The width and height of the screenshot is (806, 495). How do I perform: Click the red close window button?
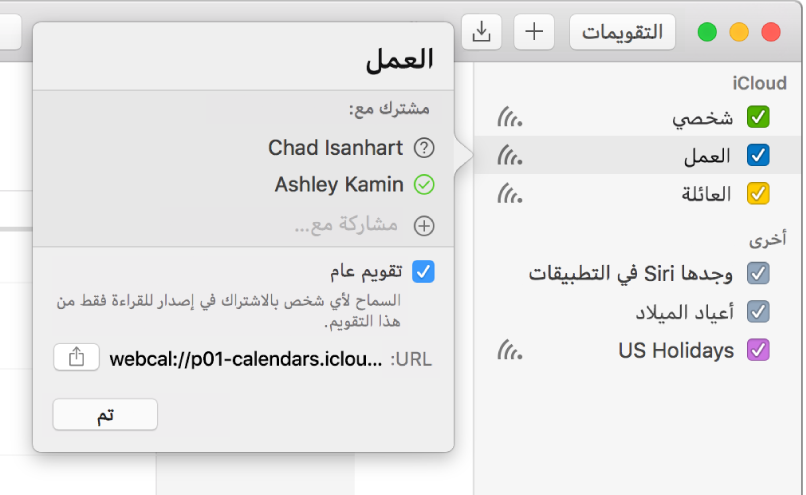point(771,32)
